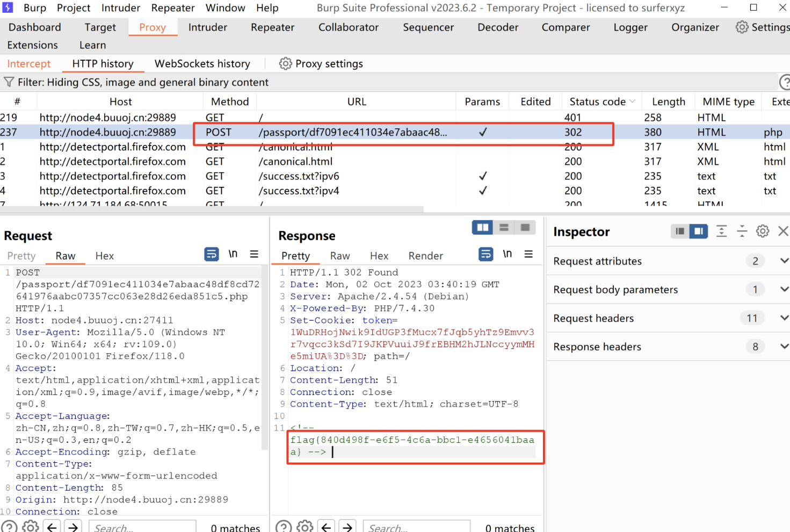This screenshot has width=790, height=532.
Task: Close the Inspector panel
Action: 783,231
